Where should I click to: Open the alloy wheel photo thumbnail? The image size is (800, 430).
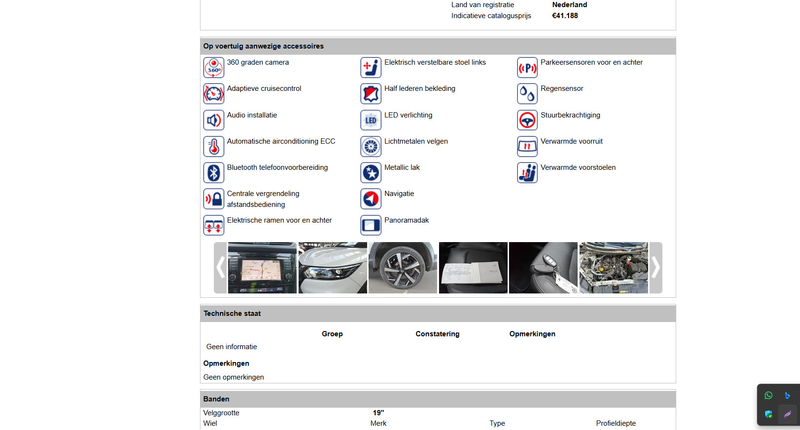(403, 268)
